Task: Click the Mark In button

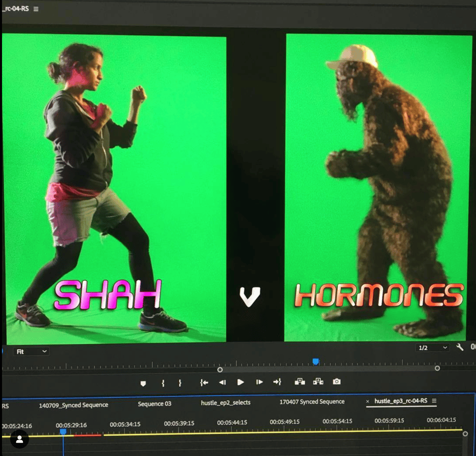Action: click(163, 383)
